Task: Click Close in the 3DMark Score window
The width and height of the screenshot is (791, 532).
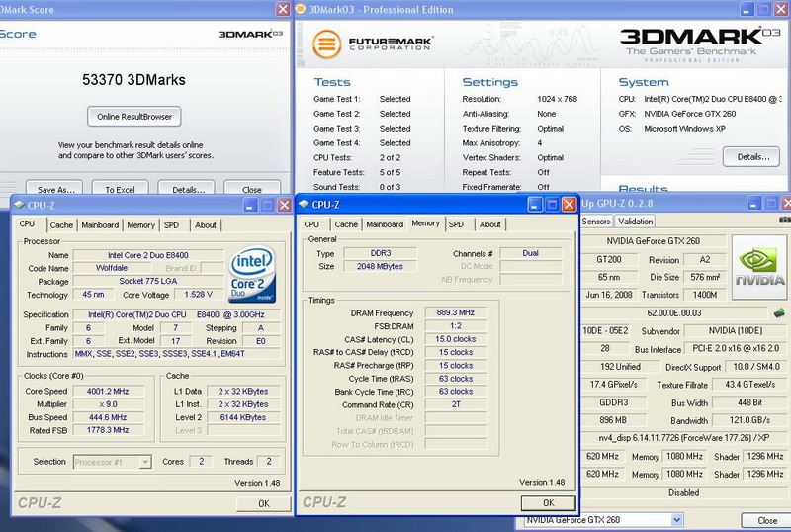Action: click(x=252, y=189)
